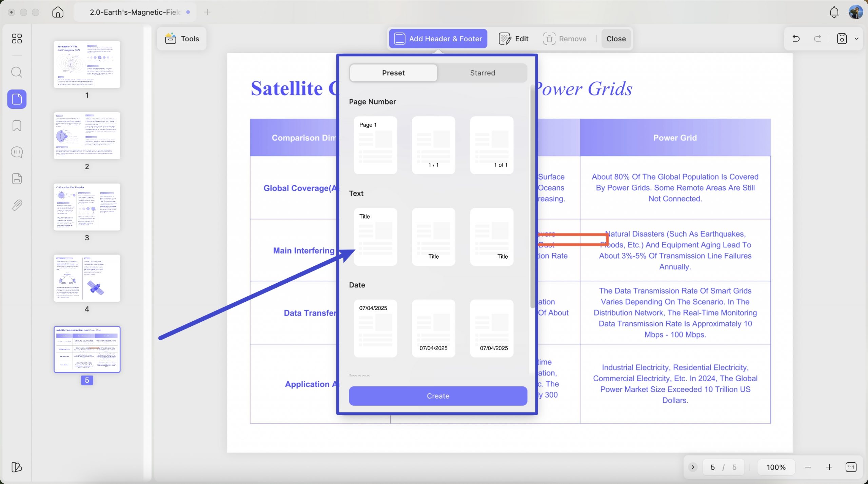Click the 'Text' section heading

point(356,193)
